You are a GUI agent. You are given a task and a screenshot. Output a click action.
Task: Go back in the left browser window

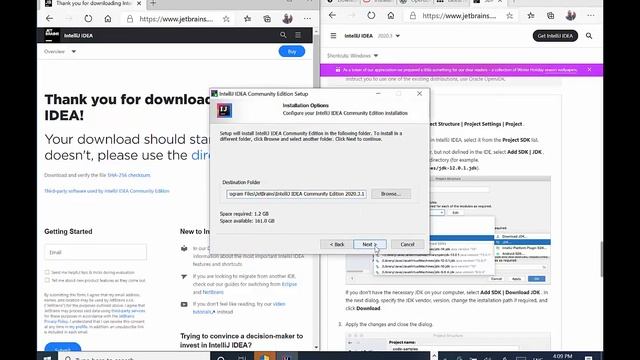49,18
